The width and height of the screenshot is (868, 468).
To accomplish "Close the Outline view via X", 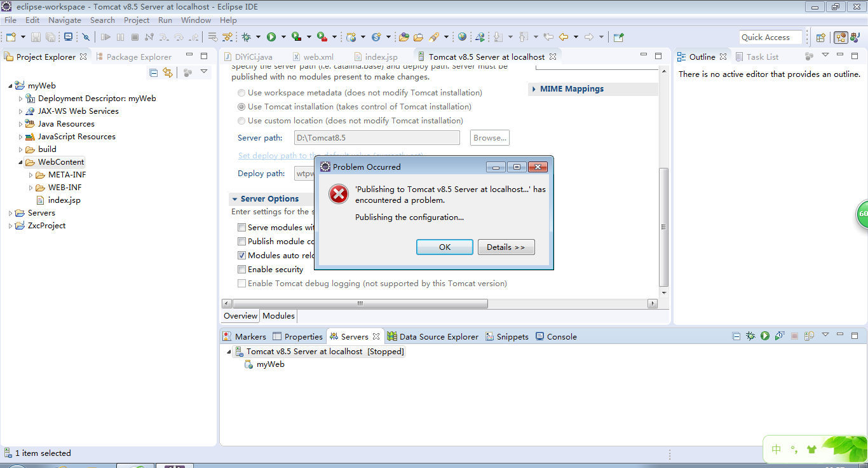I will click(722, 57).
